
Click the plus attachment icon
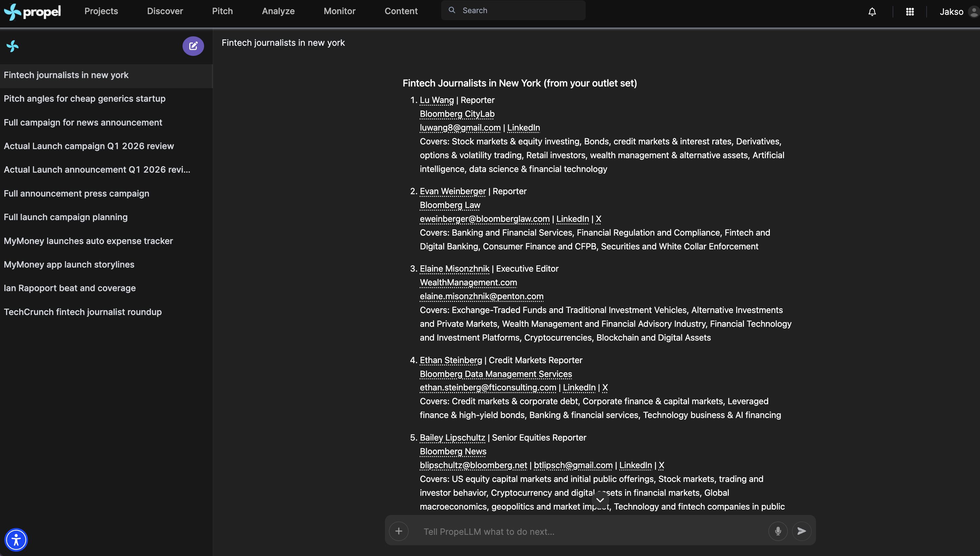pyautogui.click(x=398, y=531)
